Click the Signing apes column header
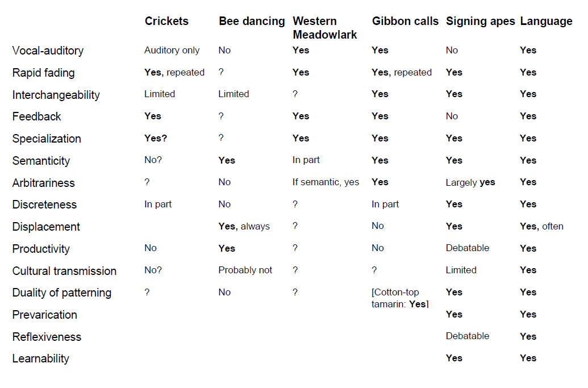 tap(481, 22)
